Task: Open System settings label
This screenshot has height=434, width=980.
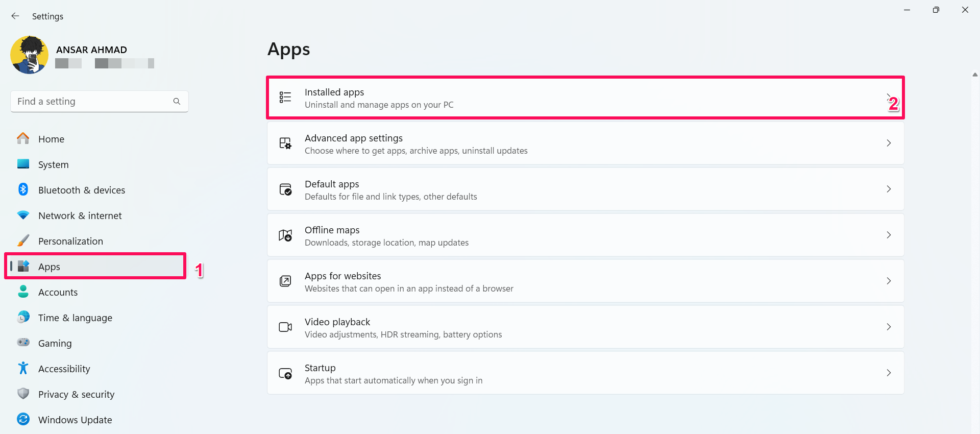Action: click(x=53, y=164)
